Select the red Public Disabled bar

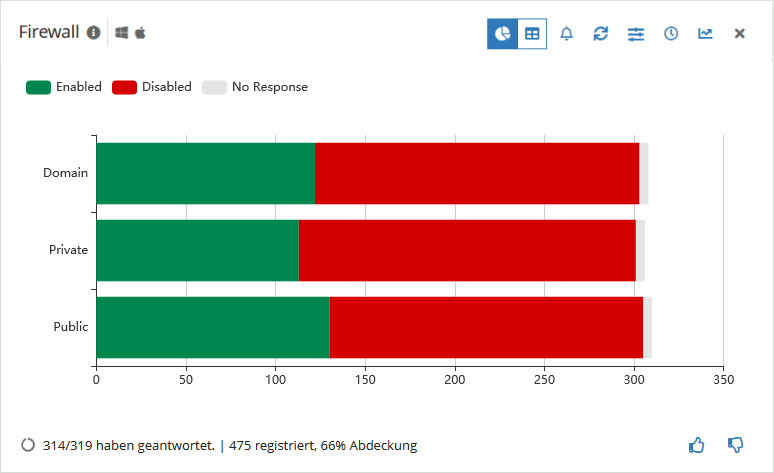[486, 327]
